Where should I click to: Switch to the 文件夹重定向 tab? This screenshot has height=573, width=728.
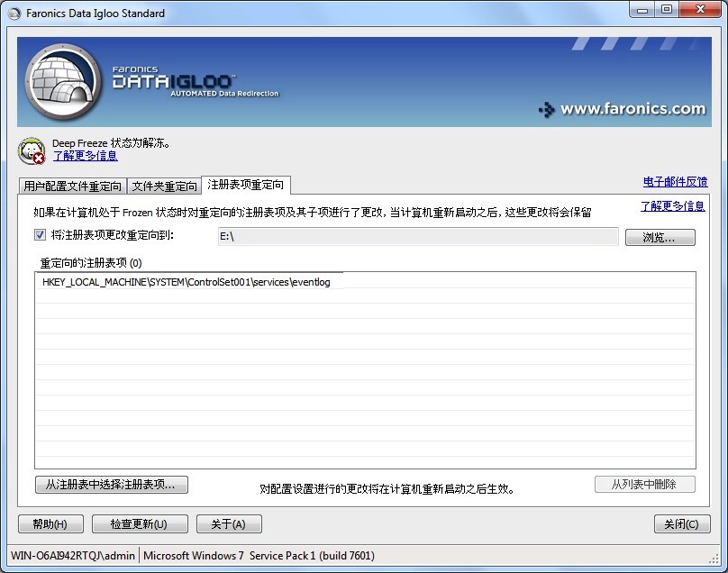[164, 186]
